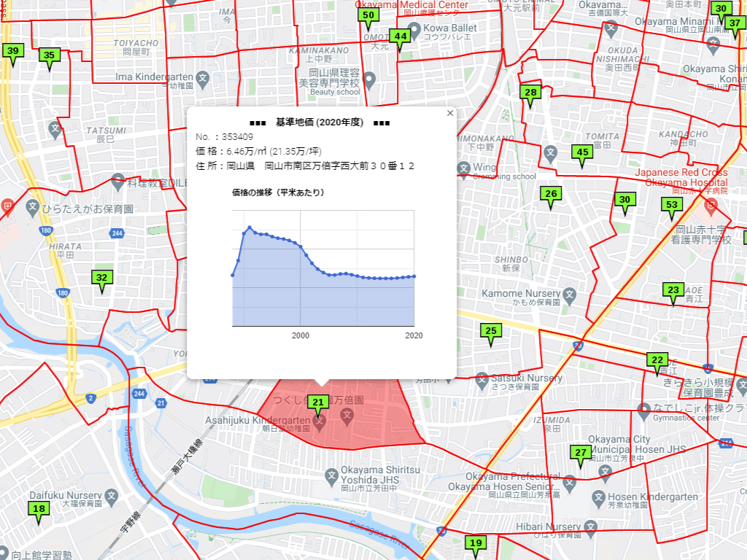Click the green marker labeled 32
Viewport: 747px width, 560px height.
101,278
